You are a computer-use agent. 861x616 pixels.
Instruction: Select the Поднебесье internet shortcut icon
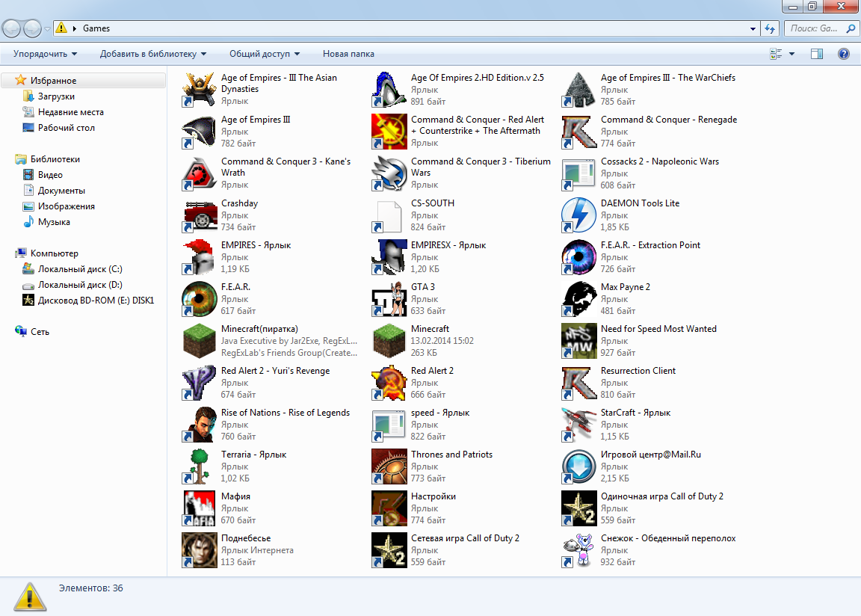[200, 550]
